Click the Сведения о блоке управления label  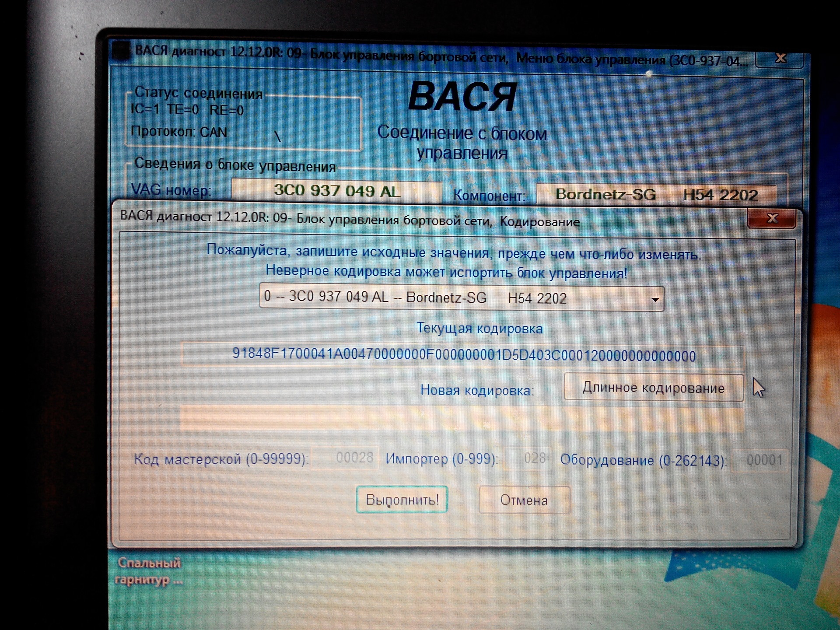point(235,165)
